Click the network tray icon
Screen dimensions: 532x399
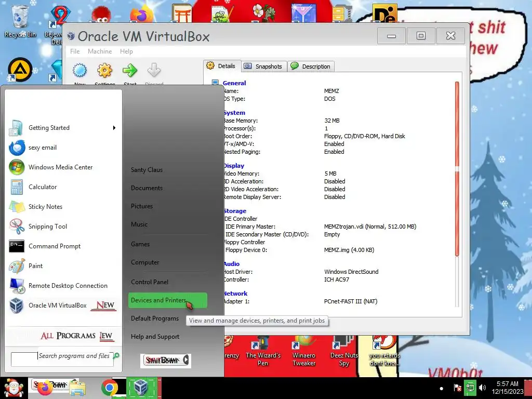click(x=470, y=388)
